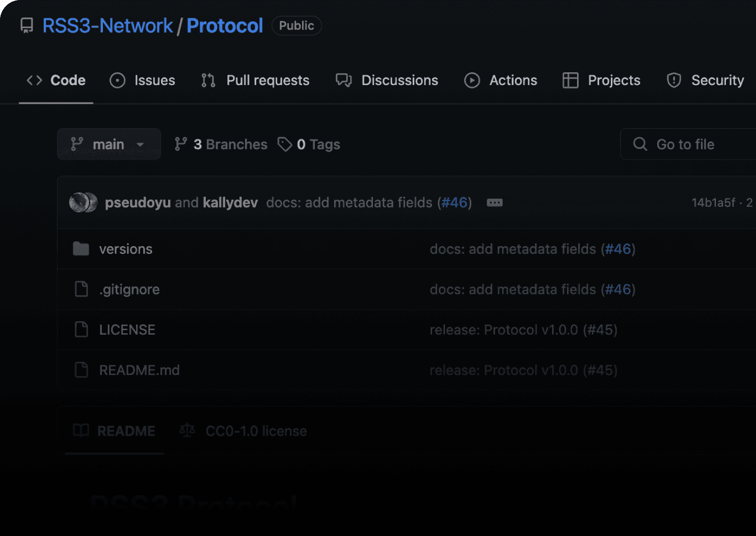Open latest commit message docs: add metadata fields
The width and height of the screenshot is (756, 536).
click(349, 202)
